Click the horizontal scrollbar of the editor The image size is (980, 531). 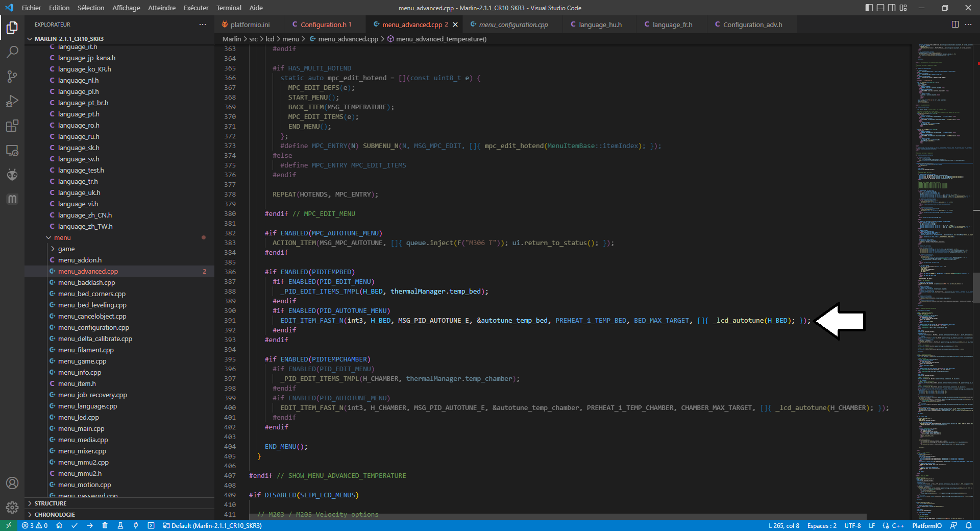pos(558,517)
